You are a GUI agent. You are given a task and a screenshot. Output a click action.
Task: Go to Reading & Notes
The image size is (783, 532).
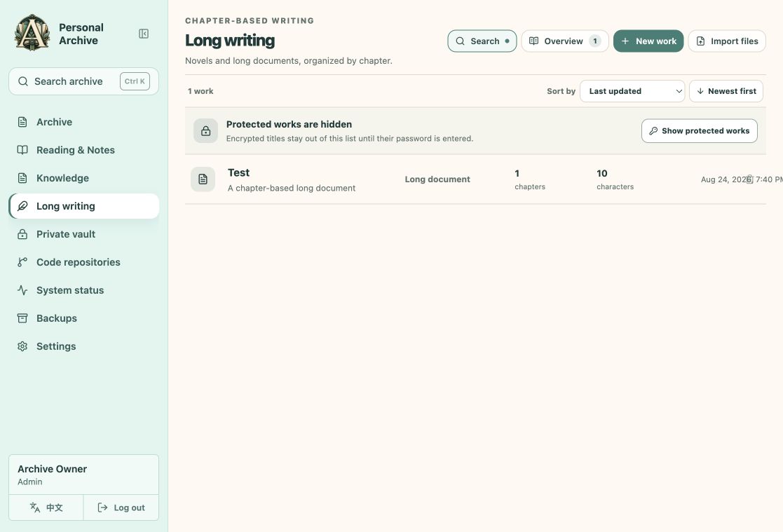84,150
